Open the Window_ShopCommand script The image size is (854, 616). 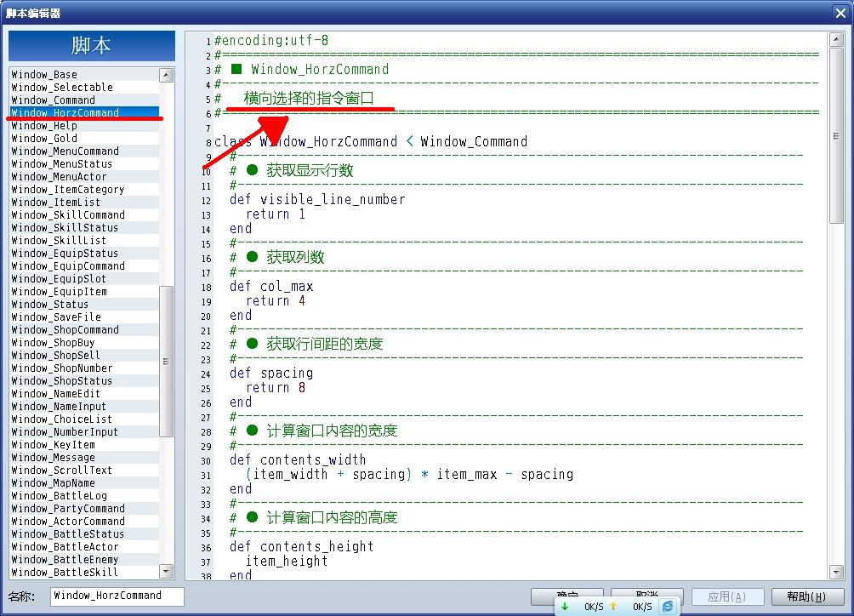point(84,329)
